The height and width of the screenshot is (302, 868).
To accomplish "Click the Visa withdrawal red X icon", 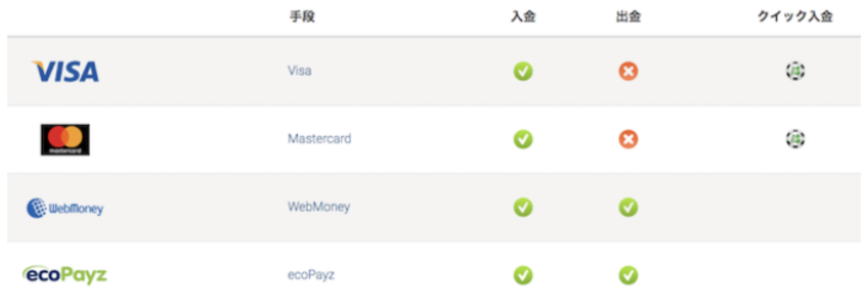I will [628, 72].
